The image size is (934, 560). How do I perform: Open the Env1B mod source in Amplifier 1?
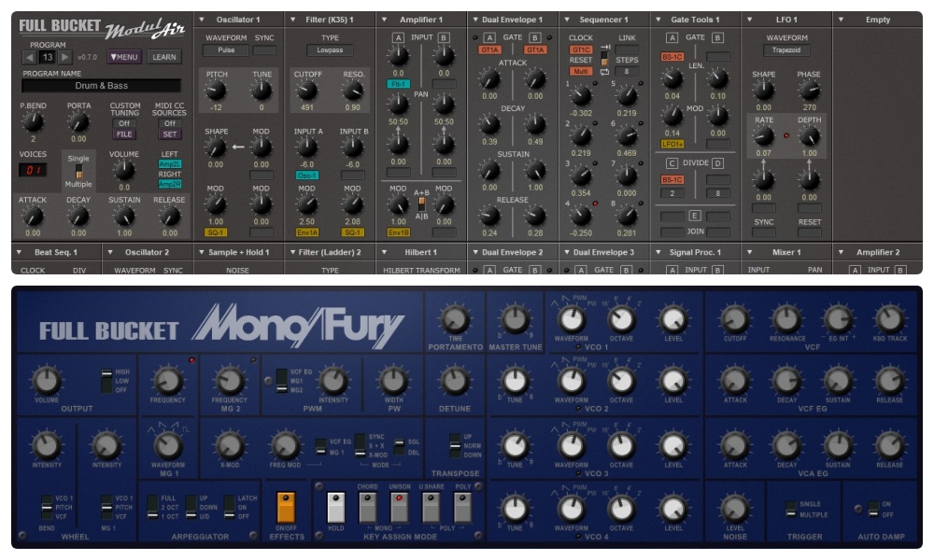click(x=398, y=232)
